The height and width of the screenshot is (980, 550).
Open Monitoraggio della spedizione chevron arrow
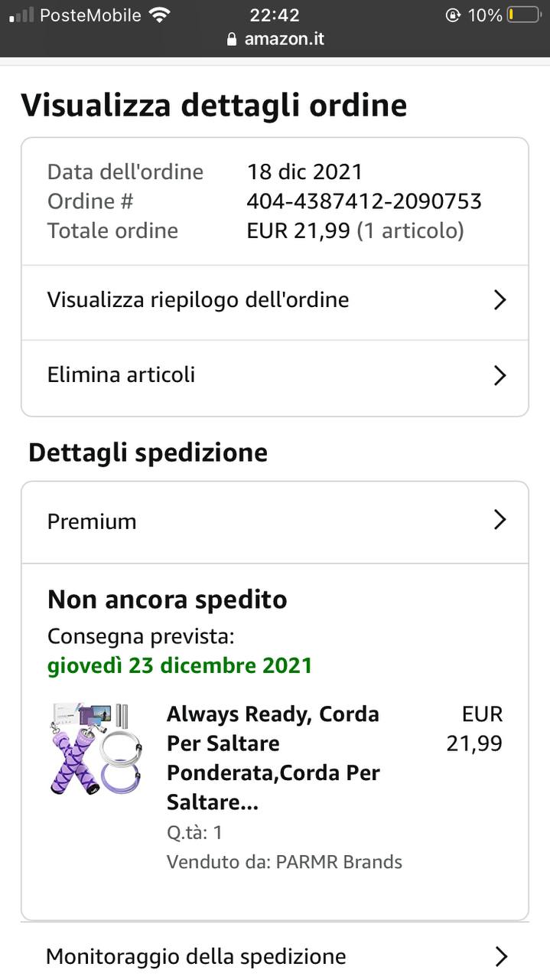pos(501,956)
